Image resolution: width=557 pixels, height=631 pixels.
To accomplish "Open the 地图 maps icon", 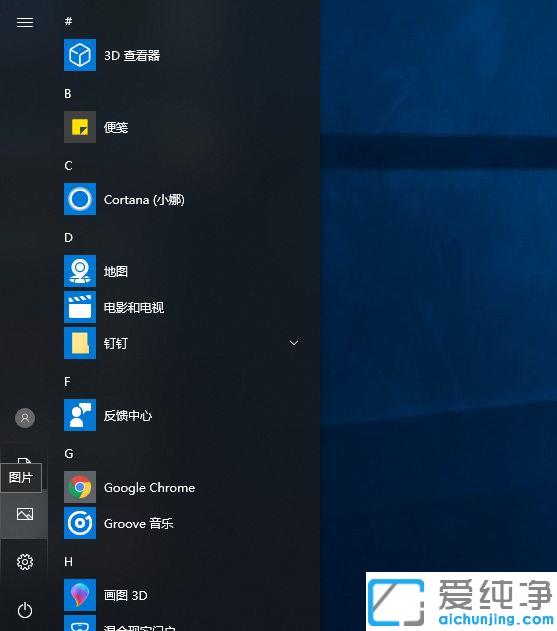I will click(x=80, y=271).
